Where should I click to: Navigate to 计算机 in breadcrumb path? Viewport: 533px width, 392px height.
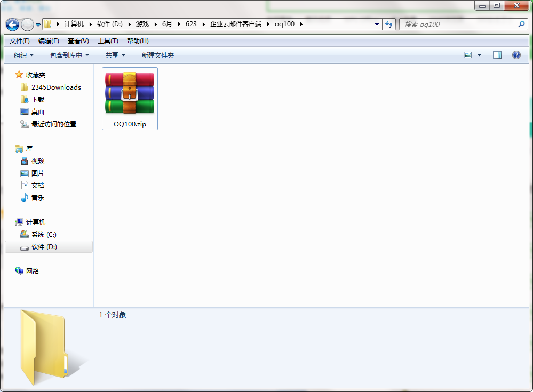(x=74, y=24)
